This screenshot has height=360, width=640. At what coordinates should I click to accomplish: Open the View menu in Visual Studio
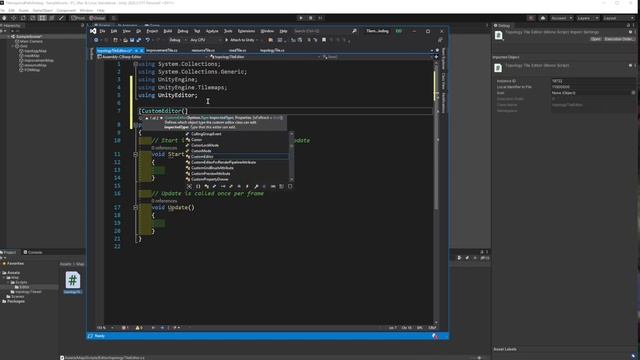tap(127, 31)
